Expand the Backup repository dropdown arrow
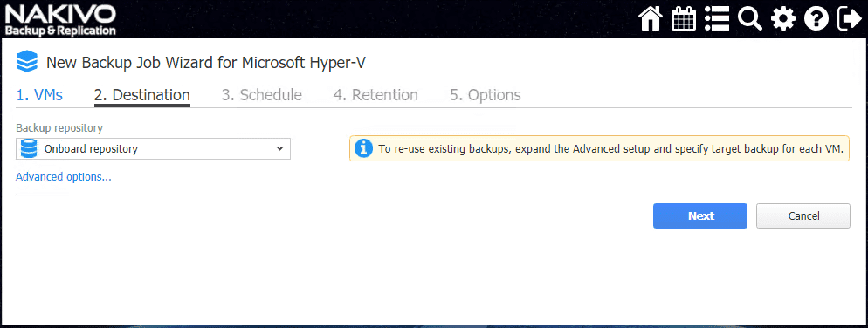The height and width of the screenshot is (328, 868). [x=279, y=149]
